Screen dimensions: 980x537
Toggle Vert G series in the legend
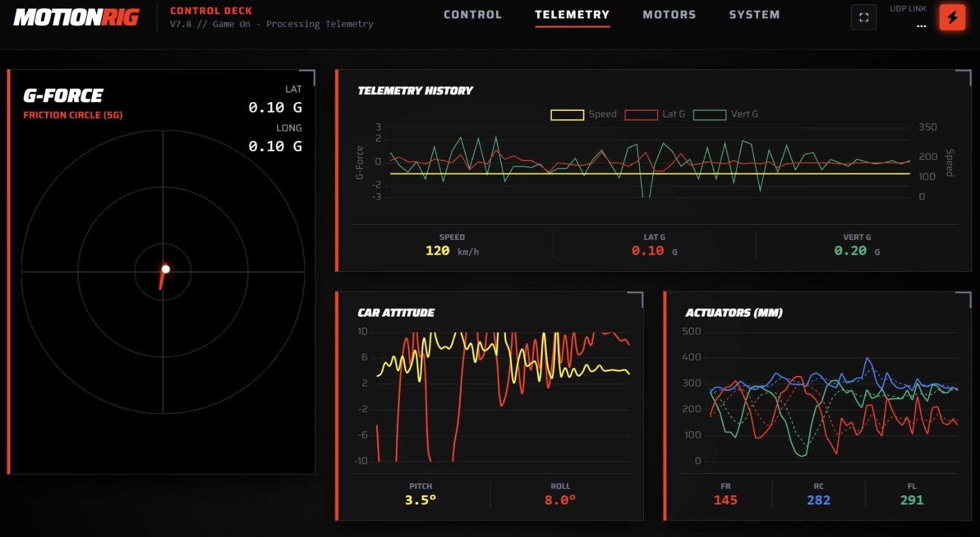coord(725,115)
